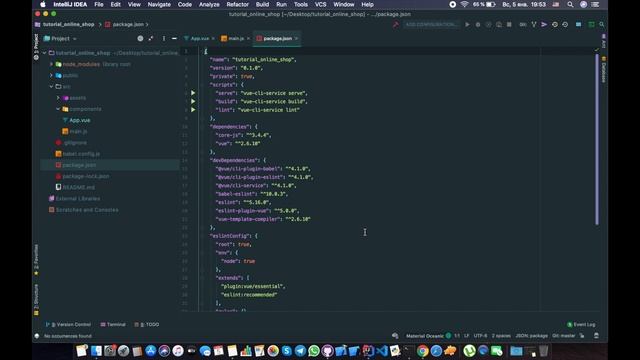
Task: Toggle the TODO tool window
Action: (x=147, y=324)
